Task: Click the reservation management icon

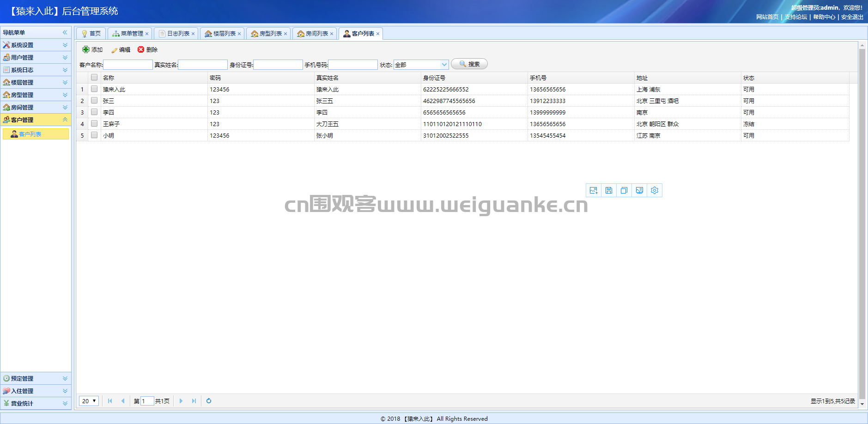Action: pos(6,378)
